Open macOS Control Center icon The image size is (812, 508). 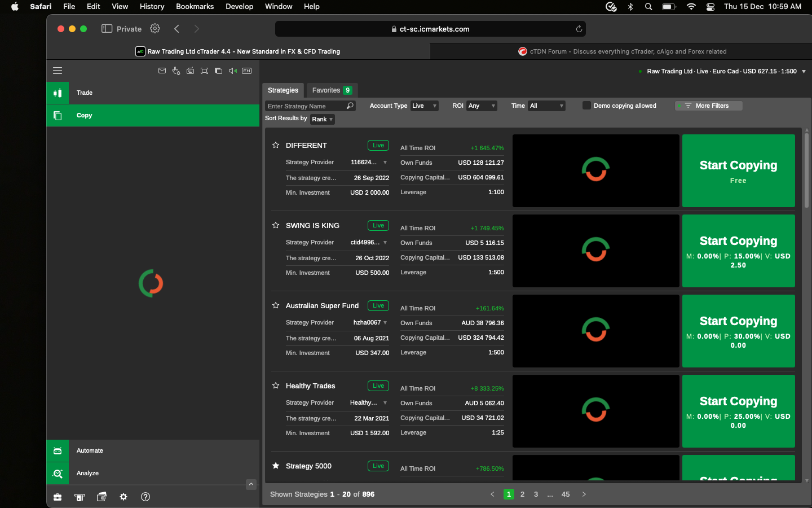[710, 7]
